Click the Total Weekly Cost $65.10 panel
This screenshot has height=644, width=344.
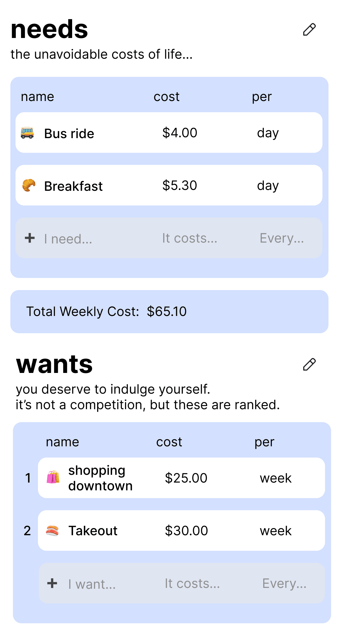169,312
